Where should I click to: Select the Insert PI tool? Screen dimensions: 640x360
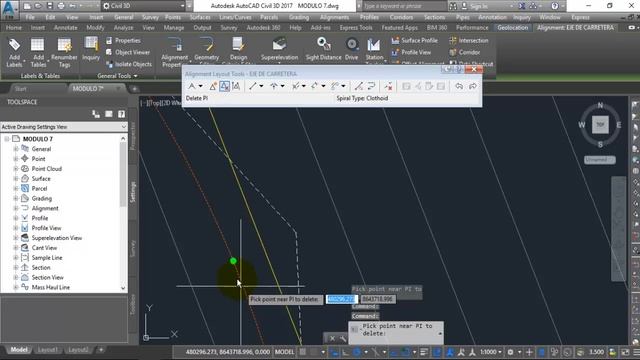[x=213, y=86]
